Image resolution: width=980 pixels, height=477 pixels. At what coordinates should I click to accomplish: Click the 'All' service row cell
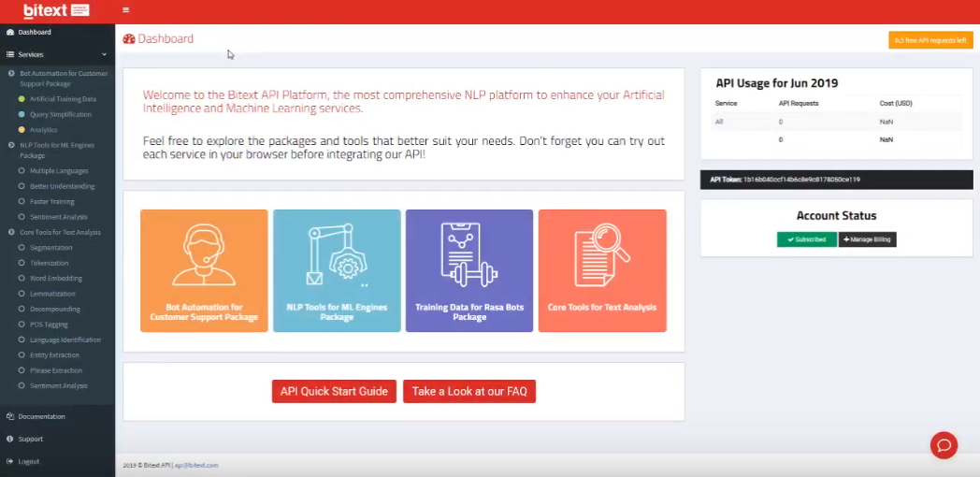(x=719, y=122)
